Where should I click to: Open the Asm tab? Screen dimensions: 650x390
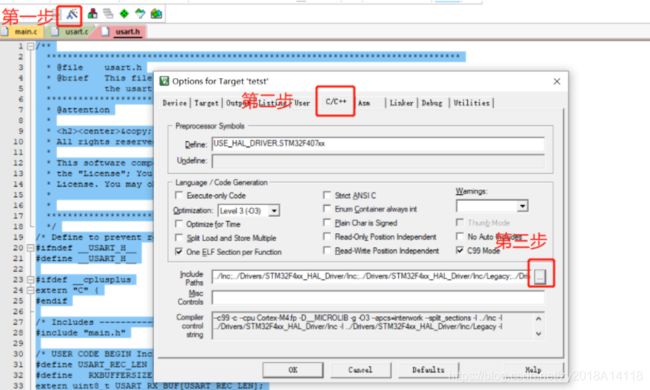[364, 103]
